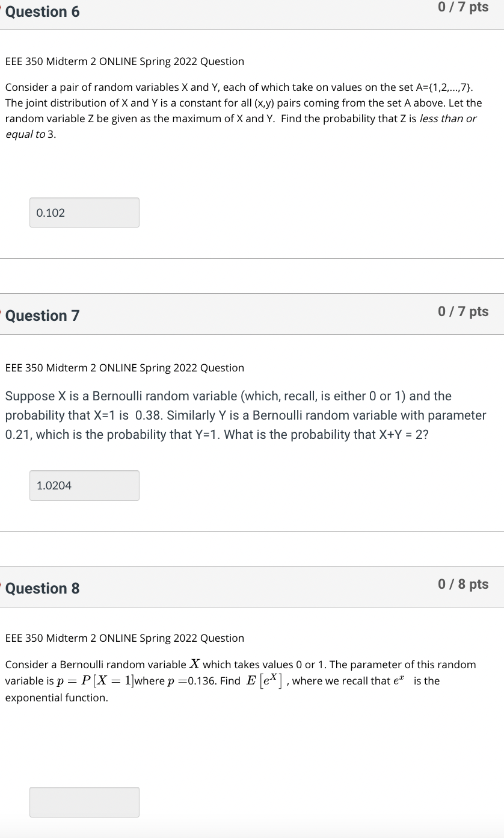The image size is (504, 838).
Task: Click the EEE 350 Midterm 2 heading in Question 8
Action: click(124, 638)
